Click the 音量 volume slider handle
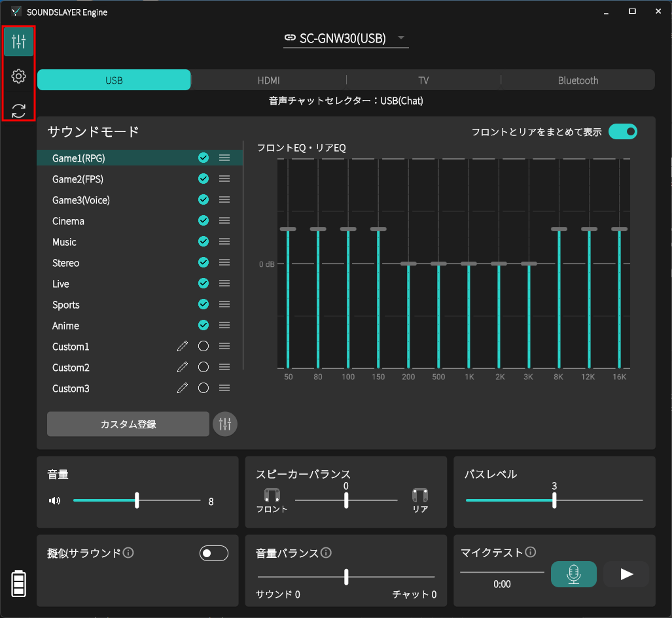Screen dimensions: 672x618 (x=137, y=500)
